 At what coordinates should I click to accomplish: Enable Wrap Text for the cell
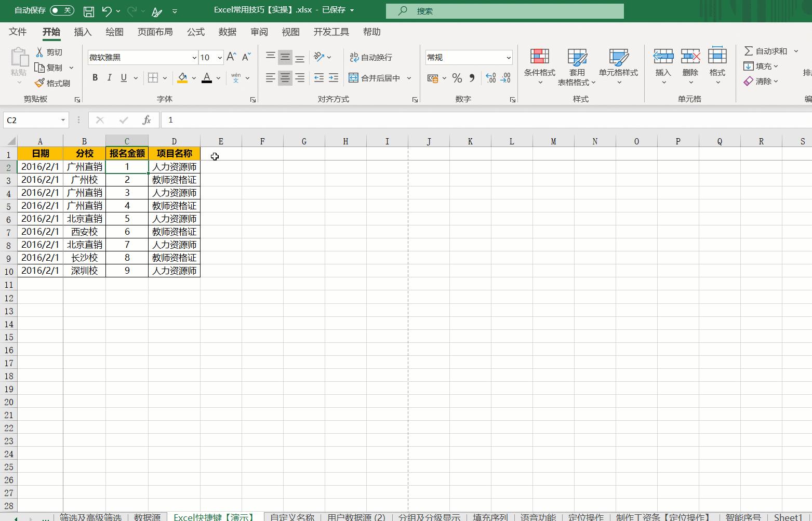tap(370, 57)
